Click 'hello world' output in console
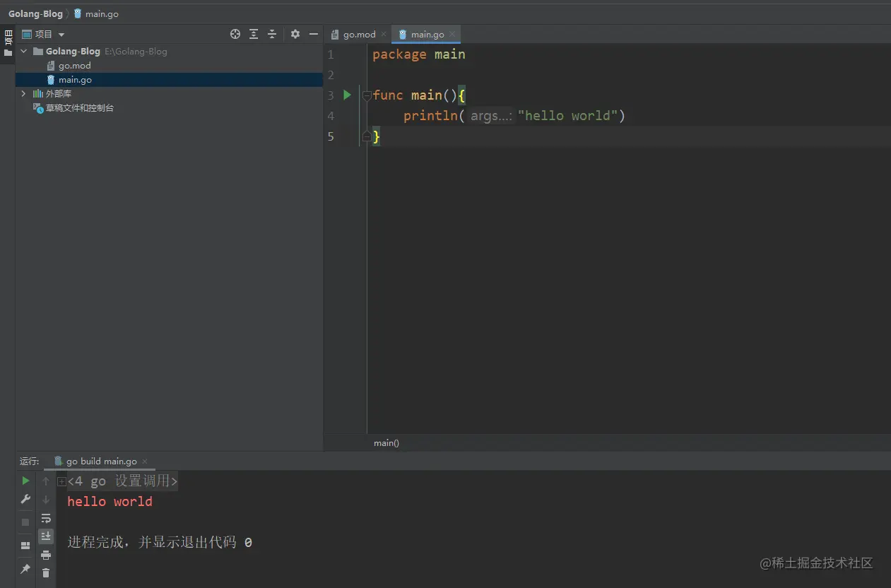Image resolution: width=891 pixels, height=588 pixels. (110, 502)
